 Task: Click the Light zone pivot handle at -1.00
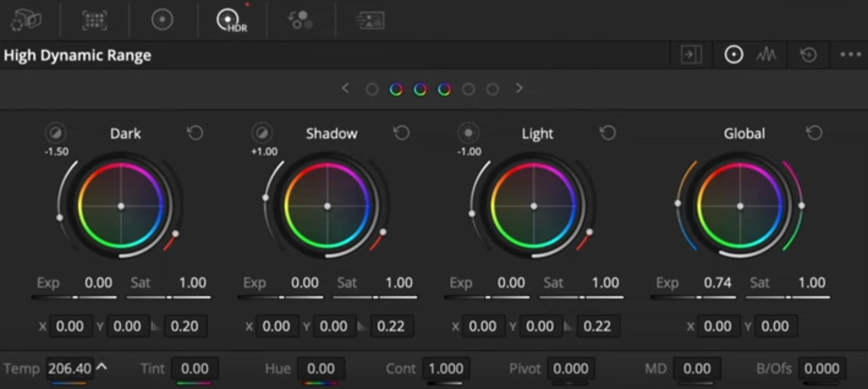[472, 213]
